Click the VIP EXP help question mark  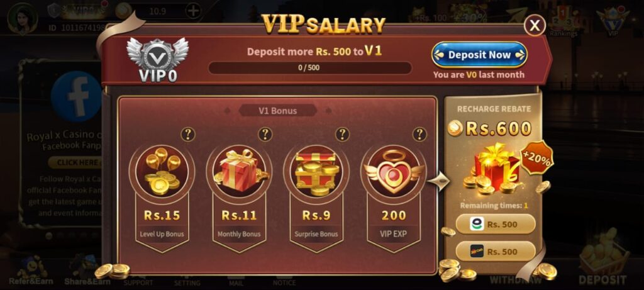(x=419, y=135)
